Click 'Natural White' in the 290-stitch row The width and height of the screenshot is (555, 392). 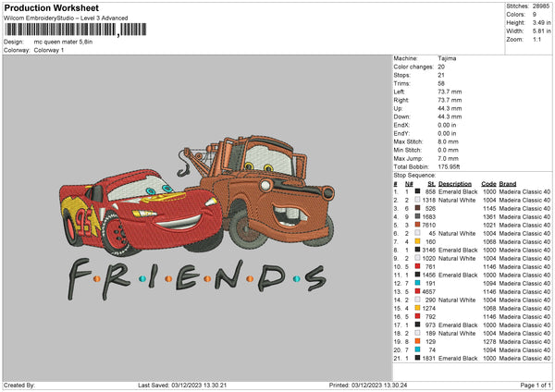[457, 300]
